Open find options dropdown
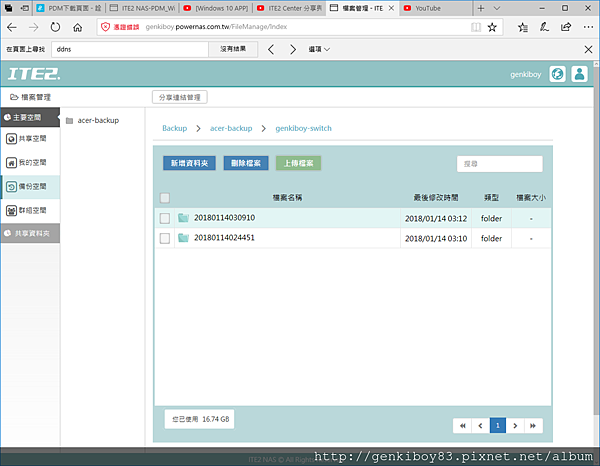 [319, 49]
